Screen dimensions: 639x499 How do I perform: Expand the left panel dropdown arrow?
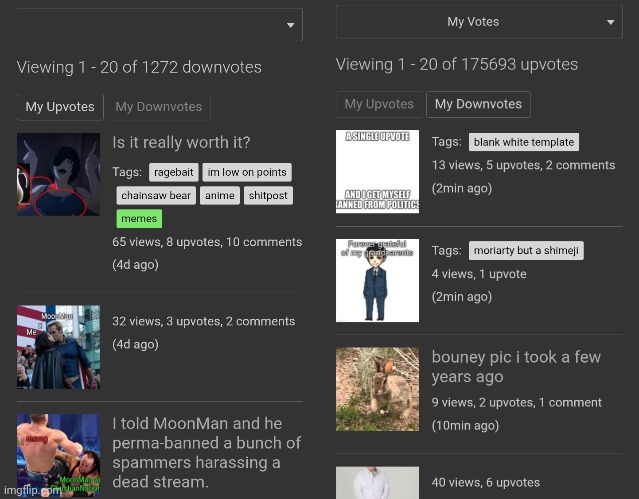click(290, 25)
